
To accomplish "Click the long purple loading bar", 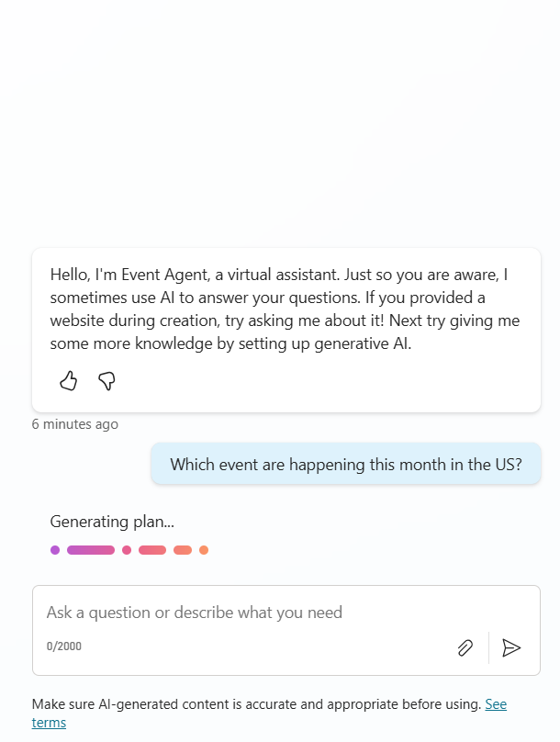I will pyautogui.click(x=91, y=550).
